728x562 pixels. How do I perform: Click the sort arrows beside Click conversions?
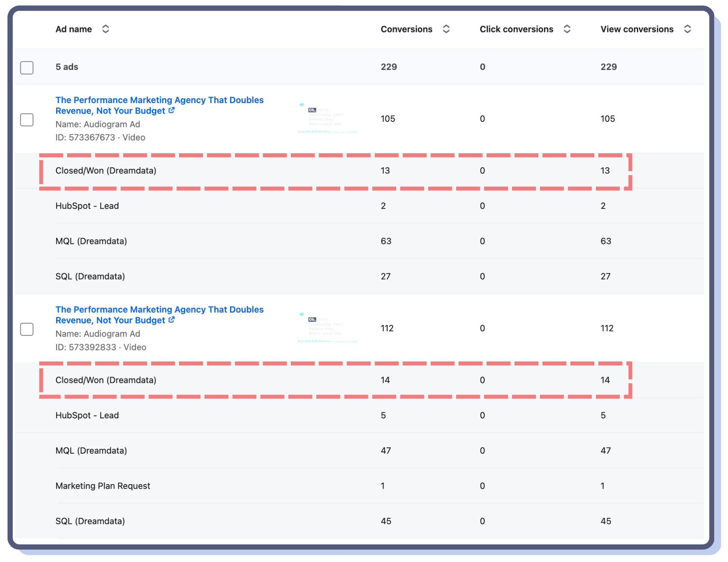pyautogui.click(x=567, y=29)
